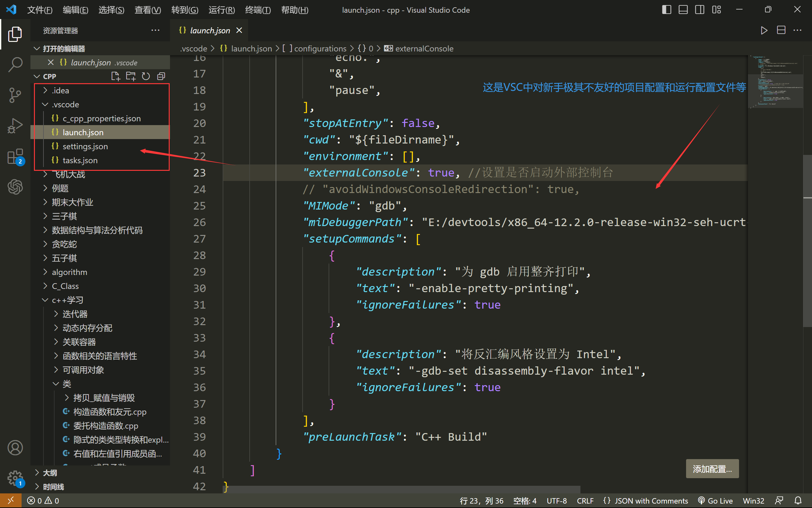This screenshot has height=508, width=812.
Task: Toggle primary sidebar layout icon
Action: [x=666, y=10]
